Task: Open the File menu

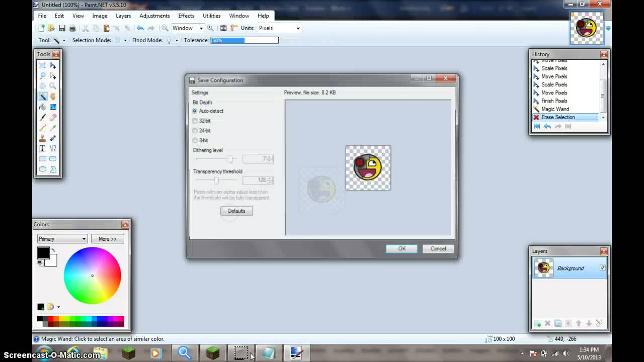Action: pyautogui.click(x=42, y=16)
